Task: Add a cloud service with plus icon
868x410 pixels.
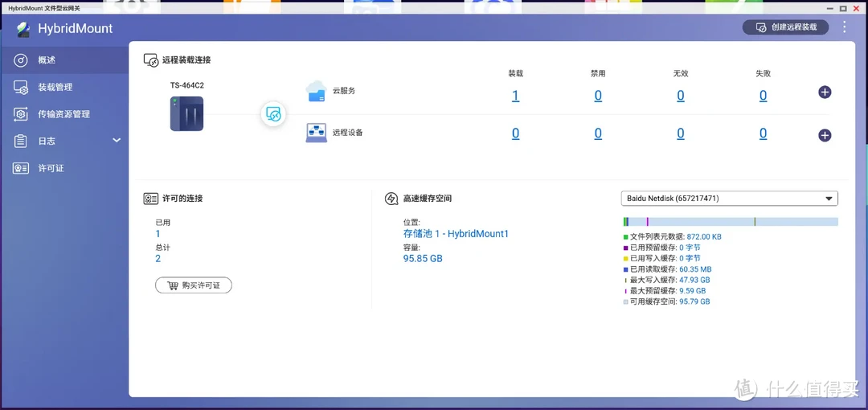Action: 825,92
